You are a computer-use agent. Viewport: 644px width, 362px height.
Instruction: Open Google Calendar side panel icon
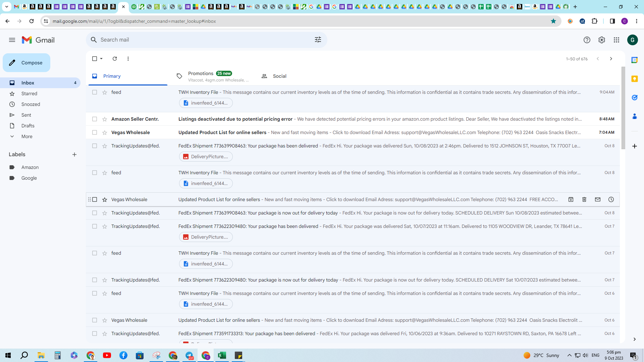634,60
